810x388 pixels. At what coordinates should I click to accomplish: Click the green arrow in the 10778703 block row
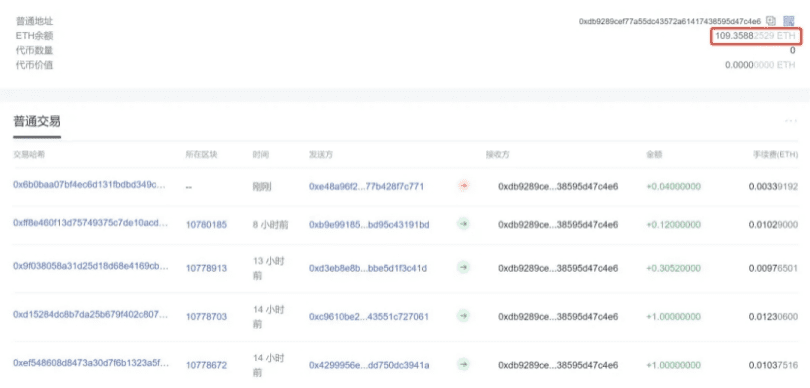[x=463, y=316]
